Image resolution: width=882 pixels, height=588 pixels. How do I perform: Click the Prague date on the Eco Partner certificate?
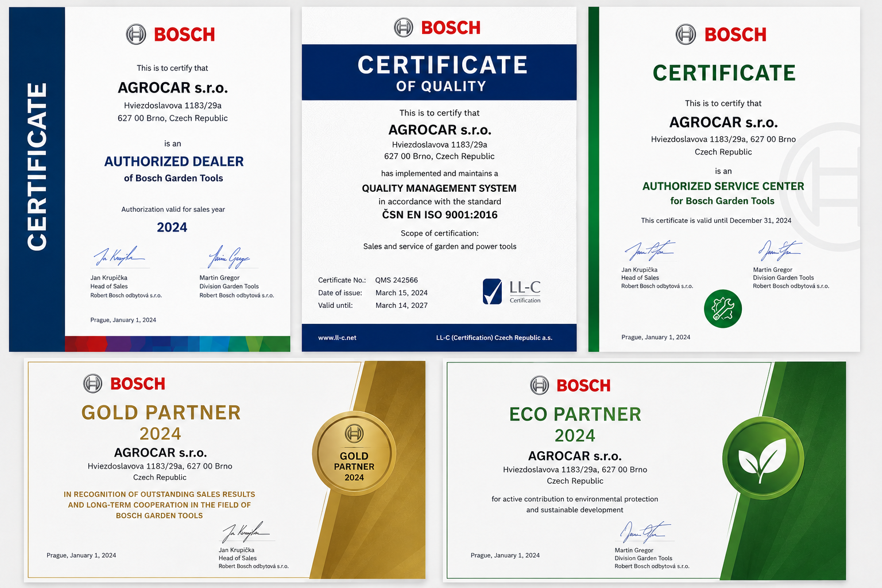coord(505,555)
